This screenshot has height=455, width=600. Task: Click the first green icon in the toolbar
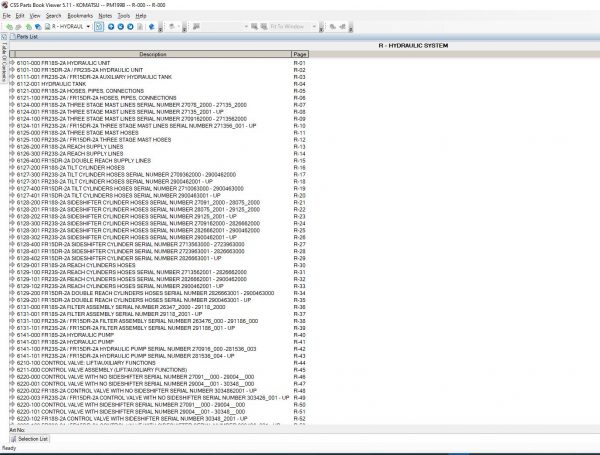click(x=9, y=27)
